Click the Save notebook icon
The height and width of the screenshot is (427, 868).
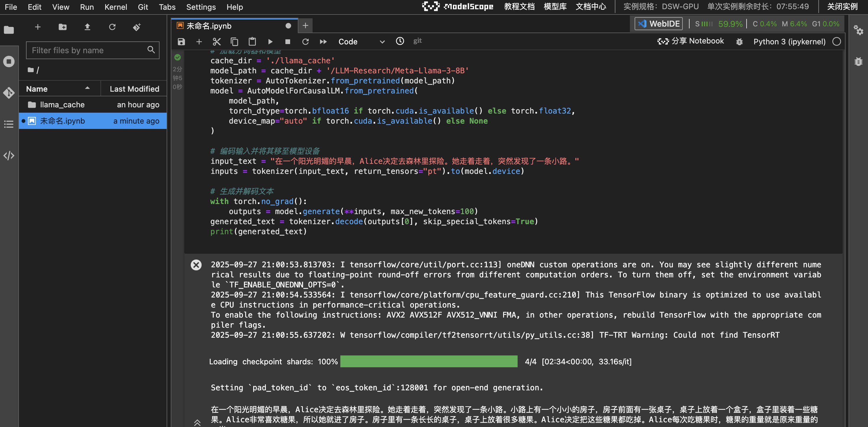click(x=181, y=41)
